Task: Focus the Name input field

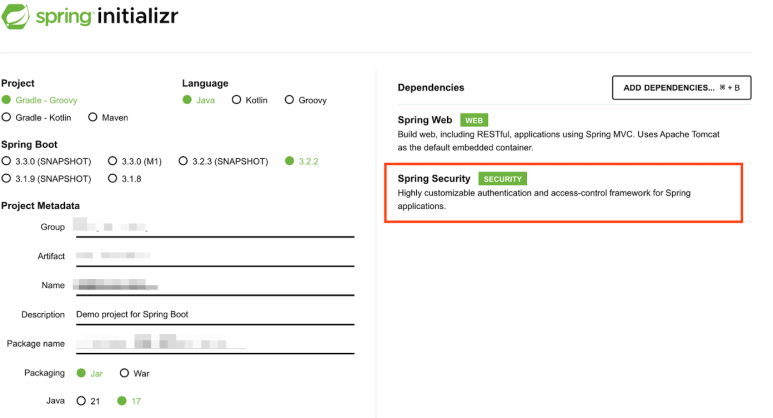Action: point(215,285)
